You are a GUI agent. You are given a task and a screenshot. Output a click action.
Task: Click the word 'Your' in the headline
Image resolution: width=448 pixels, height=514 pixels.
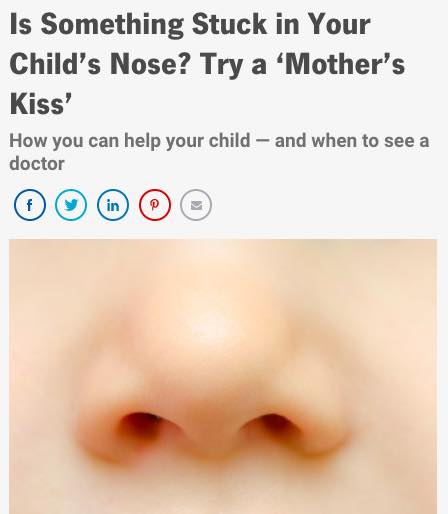pos(338,24)
